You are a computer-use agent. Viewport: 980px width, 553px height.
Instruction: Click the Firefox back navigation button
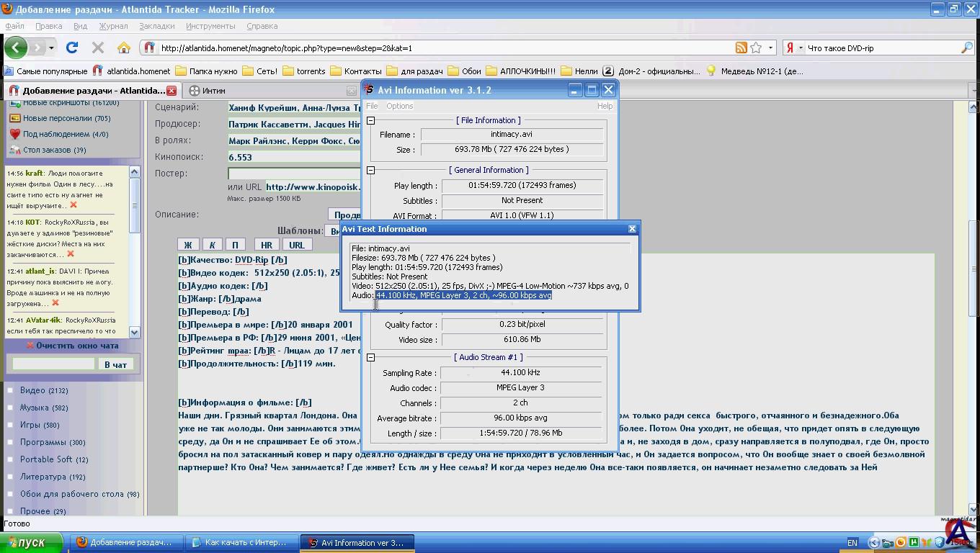(x=16, y=48)
